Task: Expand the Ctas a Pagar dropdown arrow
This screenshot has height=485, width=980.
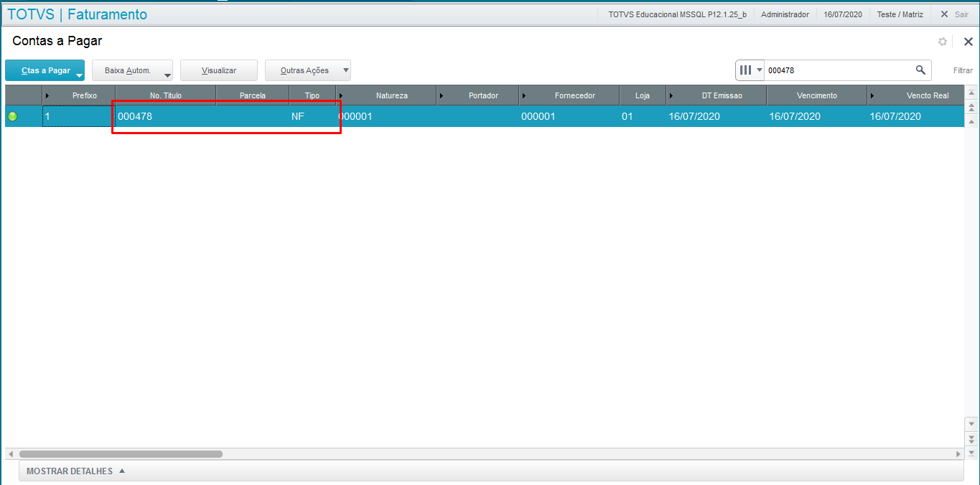Action: click(x=80, y=75)
